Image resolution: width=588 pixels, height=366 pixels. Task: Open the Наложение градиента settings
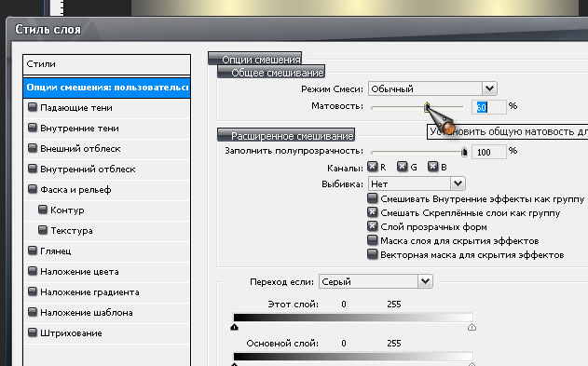89,292
